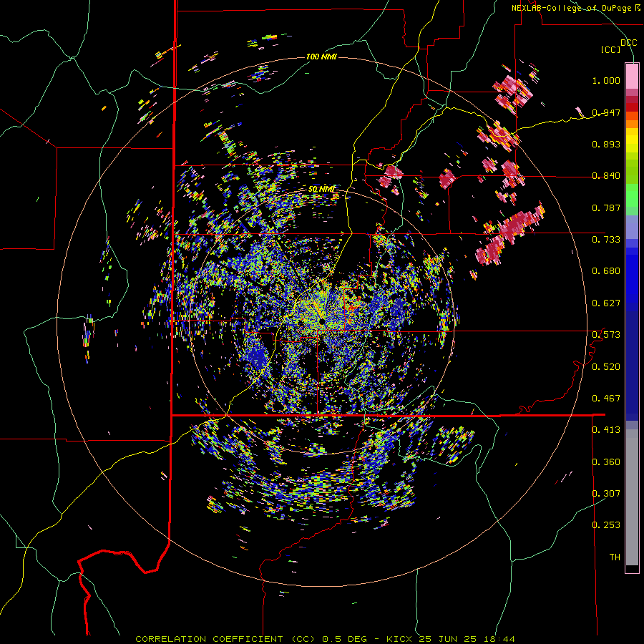The height and width of the screenshot is (644, 644).
Task: Pick the orange swatch in the color bar
Action: pos(632,124)
